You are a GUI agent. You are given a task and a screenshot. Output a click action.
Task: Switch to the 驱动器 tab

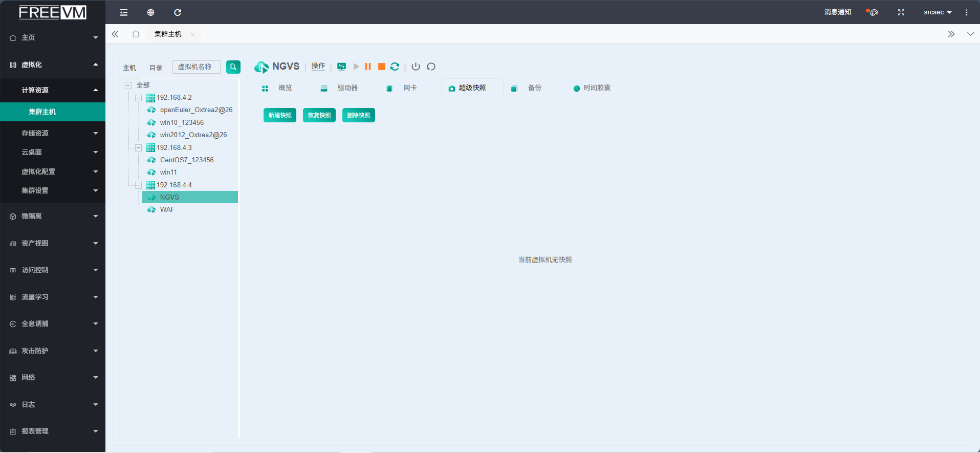point(347,88)
